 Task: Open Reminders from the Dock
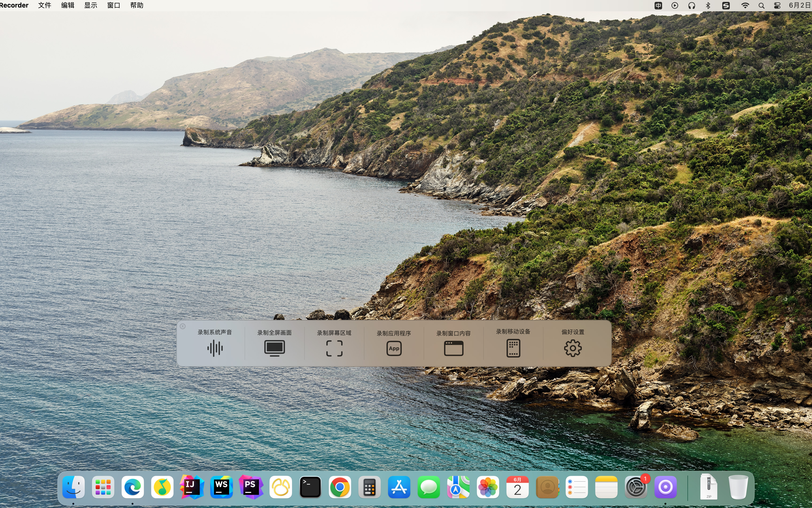[576, 487]
